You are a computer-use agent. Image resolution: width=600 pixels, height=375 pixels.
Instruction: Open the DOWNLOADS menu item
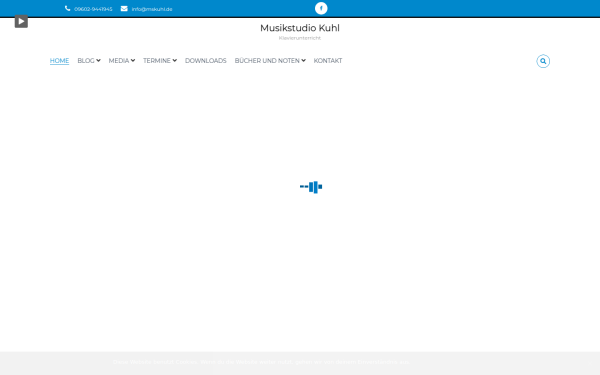point(205,61)
